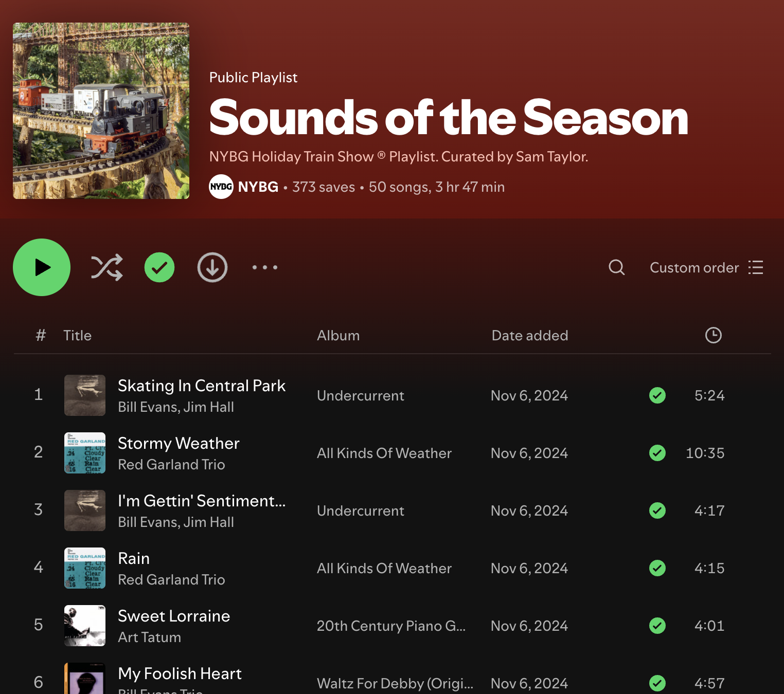Image resolution: width=784 pixels, height=694 pixels.
Task: Download the playlist using the arrow icon
Action: [x=212, y=267]
